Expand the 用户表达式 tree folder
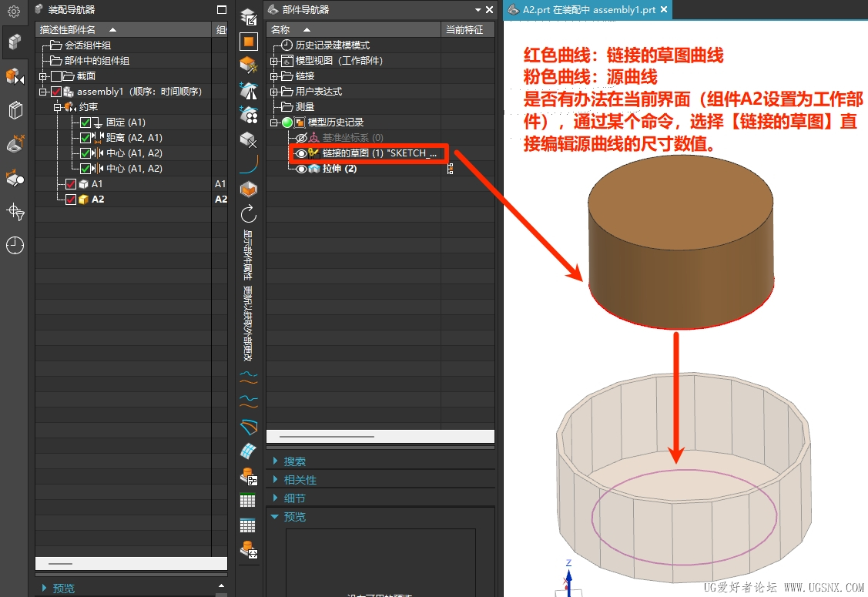Screen dimensions: 868x597 (273, 92)
